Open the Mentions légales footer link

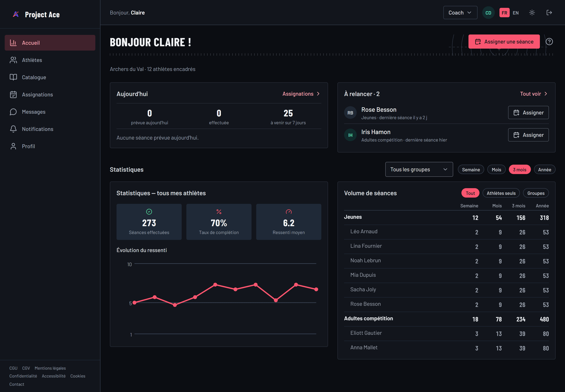pyautogui.click(x=50, y=368)
